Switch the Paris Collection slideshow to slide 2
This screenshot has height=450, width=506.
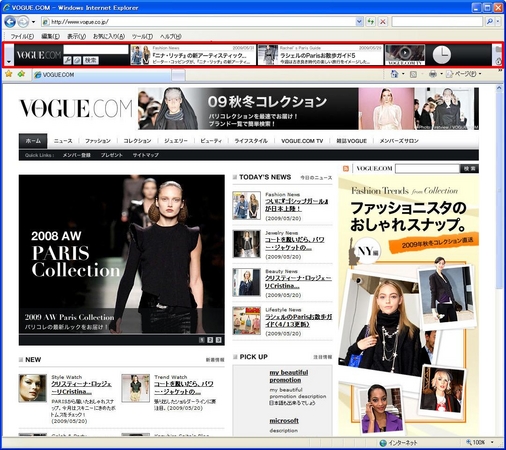210,340
